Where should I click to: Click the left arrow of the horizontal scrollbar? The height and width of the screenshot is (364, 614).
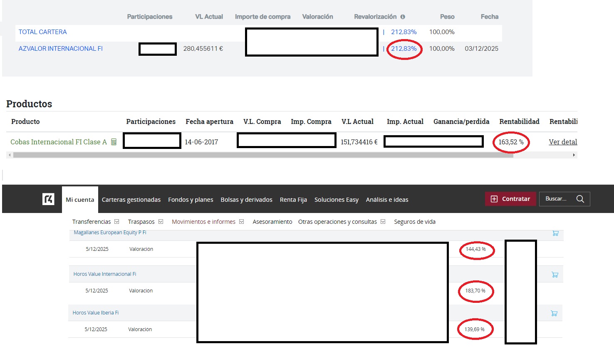[x=10, y=155]
